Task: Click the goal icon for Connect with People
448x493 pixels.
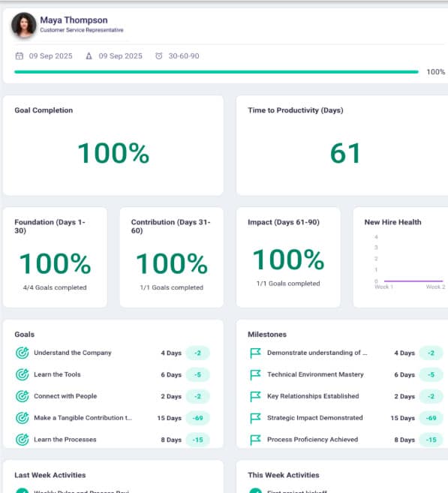Action: pos(22,396)
